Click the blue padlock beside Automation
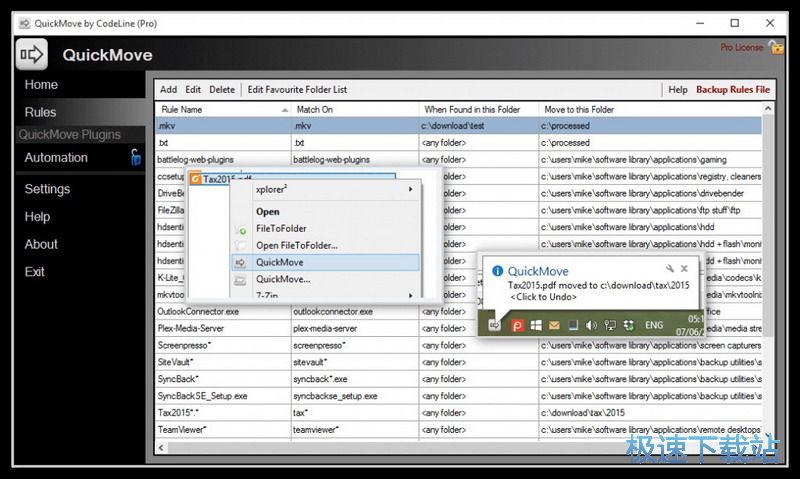 pyautogui.click(x=134, y=157)
